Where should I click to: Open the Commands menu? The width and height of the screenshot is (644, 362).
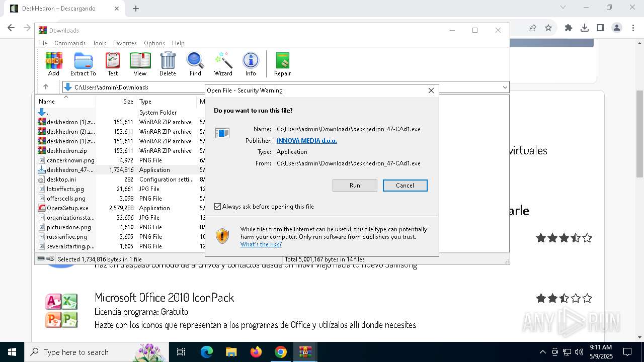(70, 43)
